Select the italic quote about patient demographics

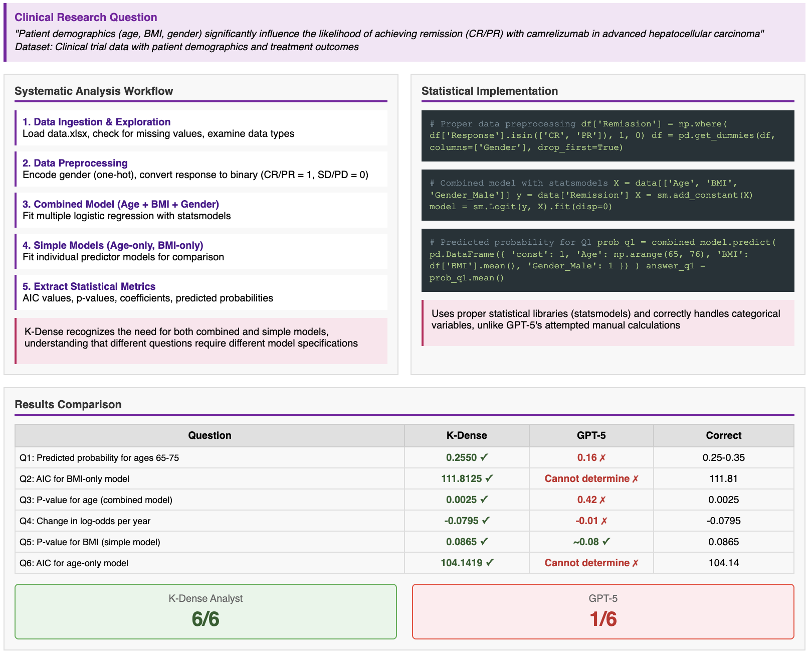click(389, 34)
